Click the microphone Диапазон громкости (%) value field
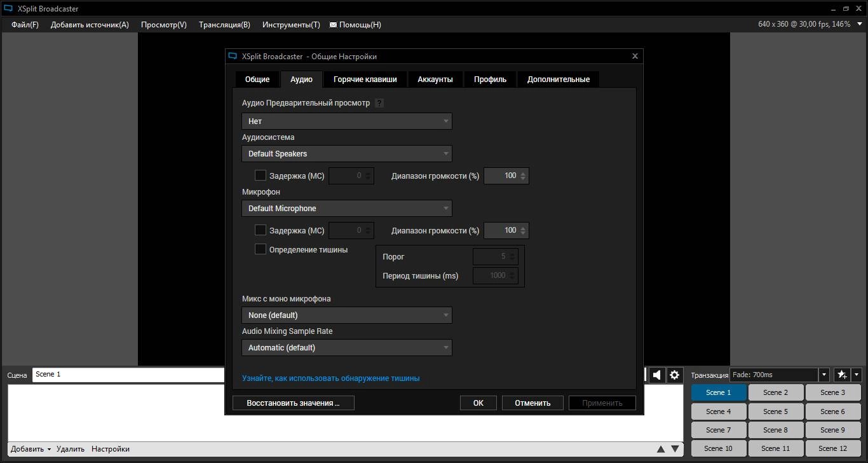 [506, 230]
